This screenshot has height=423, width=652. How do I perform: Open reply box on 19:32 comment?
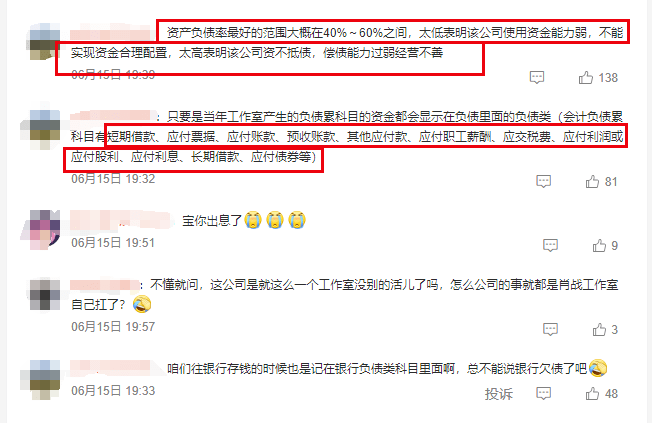(x=543, y=181)
